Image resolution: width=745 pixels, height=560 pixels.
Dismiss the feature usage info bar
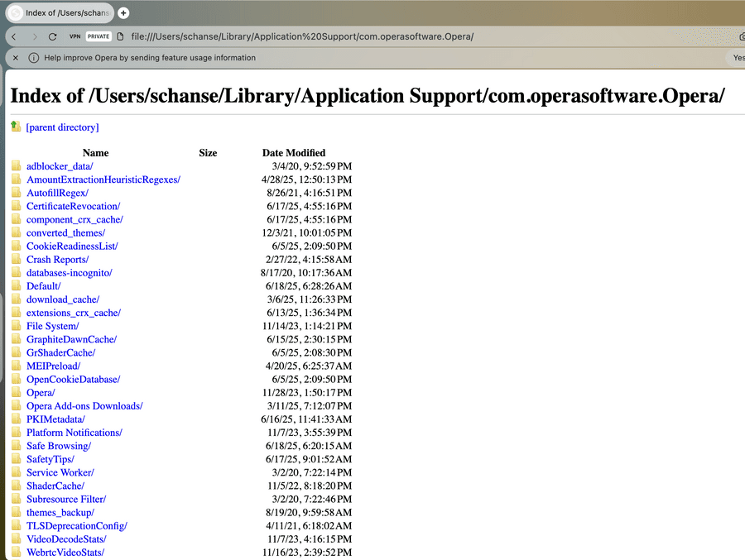point(16,58)
